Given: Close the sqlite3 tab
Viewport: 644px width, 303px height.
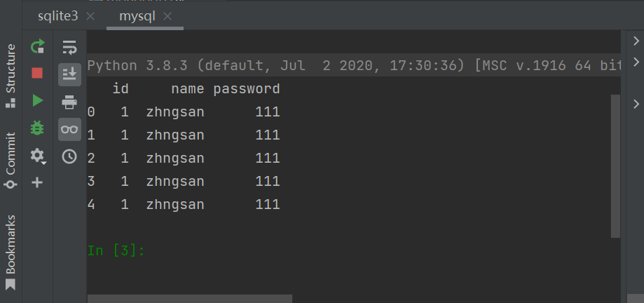Looking at the screenshot, I should pos(90,16).
